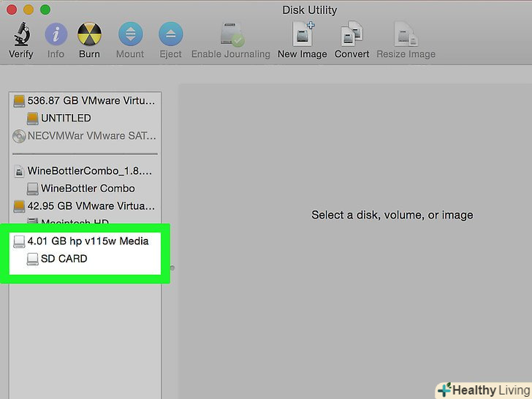Click the Enable Journaling label

coord(231,54)
